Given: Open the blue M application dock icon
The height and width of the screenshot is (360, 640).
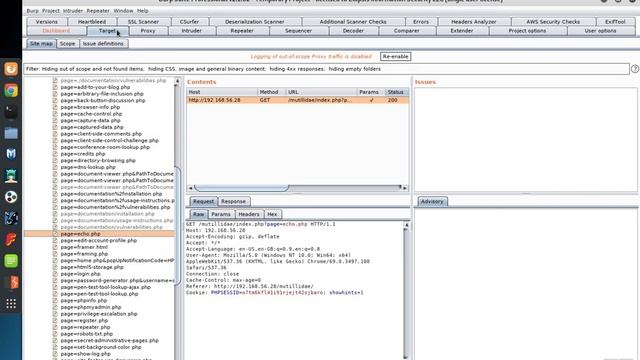Looking at the screenshot, I should click(11, 154).
